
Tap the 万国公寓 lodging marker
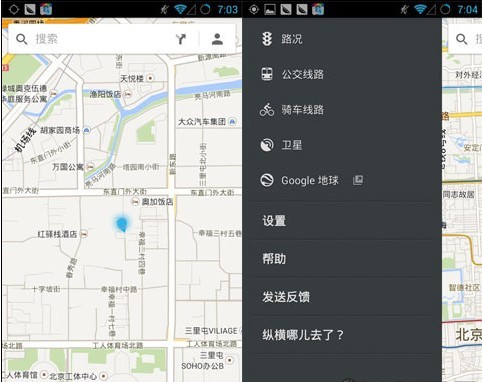(90, 167)
